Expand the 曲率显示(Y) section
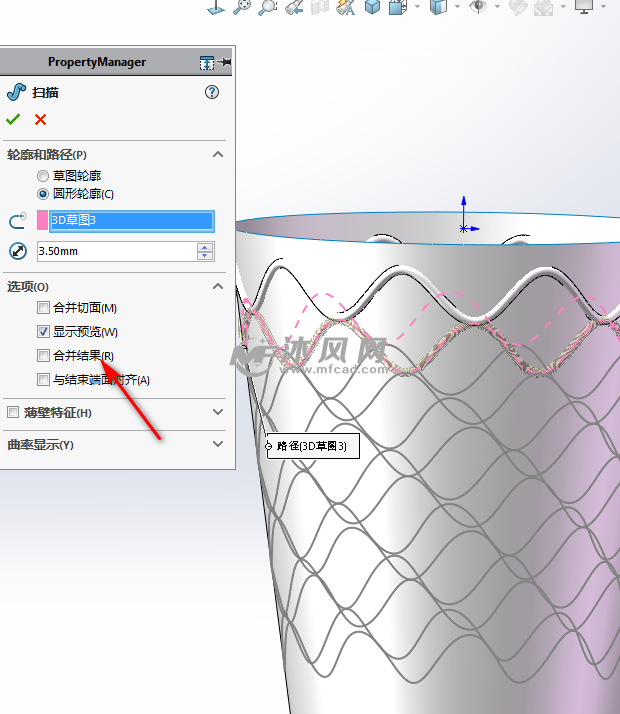The width and height of the screenshot is (620, 714). click(x=218, y=444)
